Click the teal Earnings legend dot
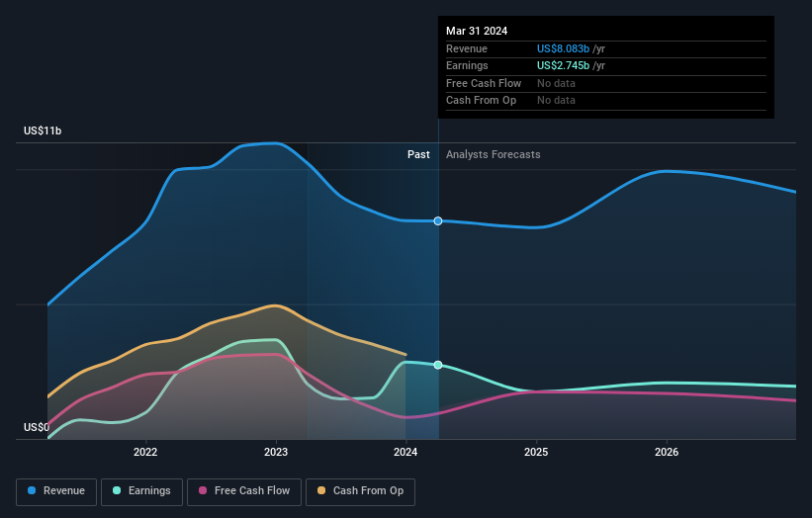 [117, 490]
